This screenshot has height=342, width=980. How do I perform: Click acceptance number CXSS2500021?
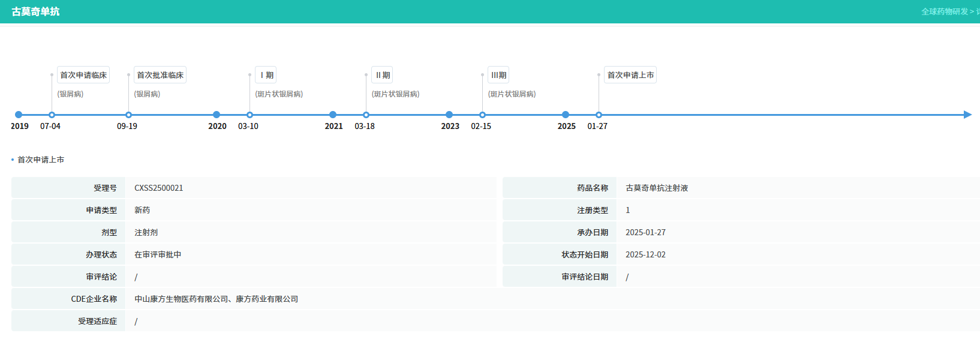[159, 188]
